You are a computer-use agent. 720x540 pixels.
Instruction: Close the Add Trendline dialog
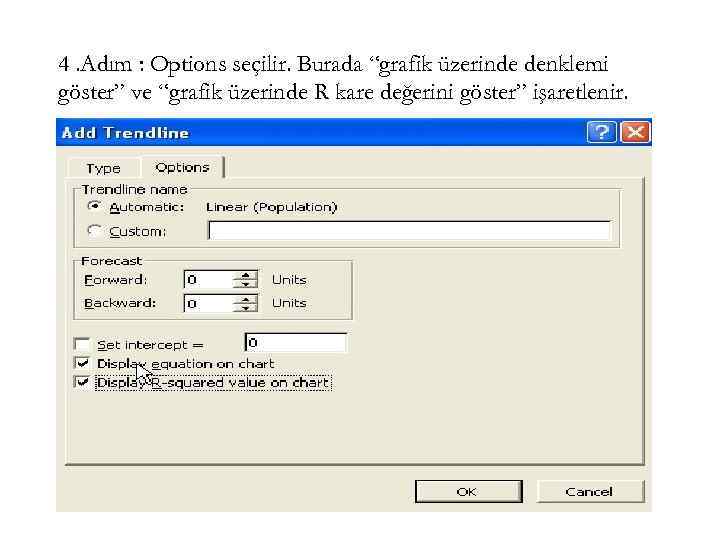point(635,133)
